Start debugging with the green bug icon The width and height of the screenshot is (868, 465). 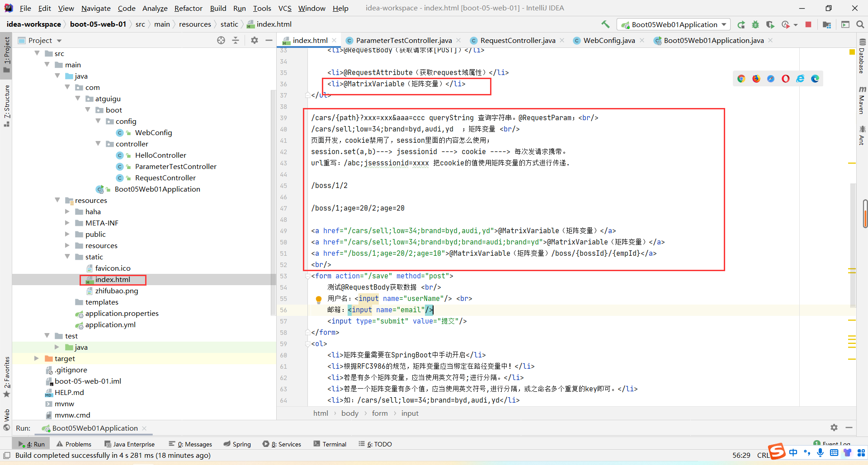coord(755,25)
